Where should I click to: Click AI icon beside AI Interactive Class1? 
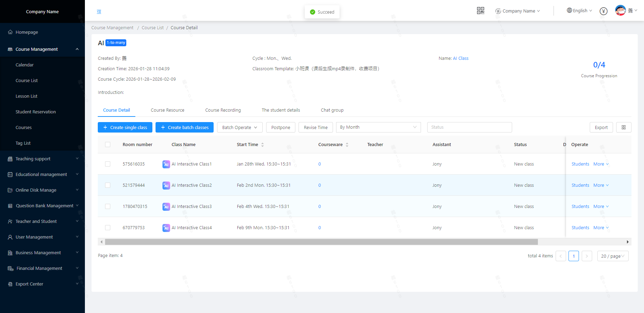click(x=166, y=164)
